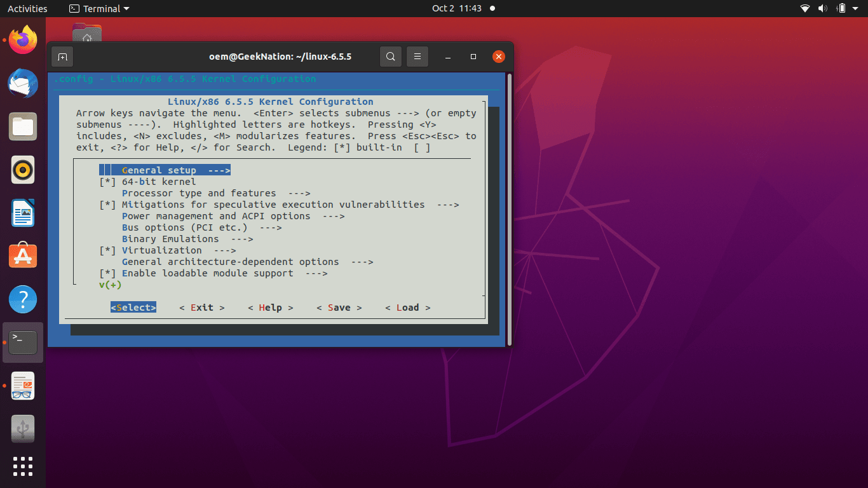Launch LibreOffice Writer from the dock
This screenshot has width=868, height=488.
[23, 213]
